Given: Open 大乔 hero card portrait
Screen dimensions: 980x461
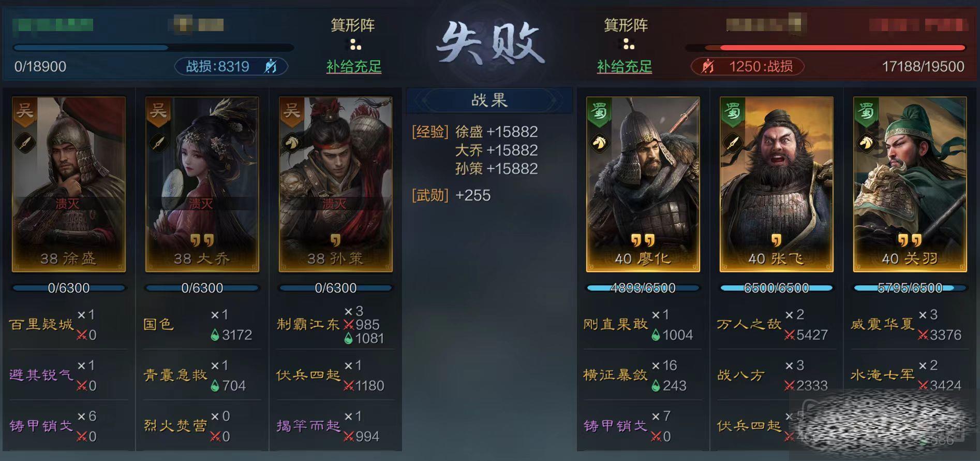Looking at the screenshot, I should tap(202, 184).
